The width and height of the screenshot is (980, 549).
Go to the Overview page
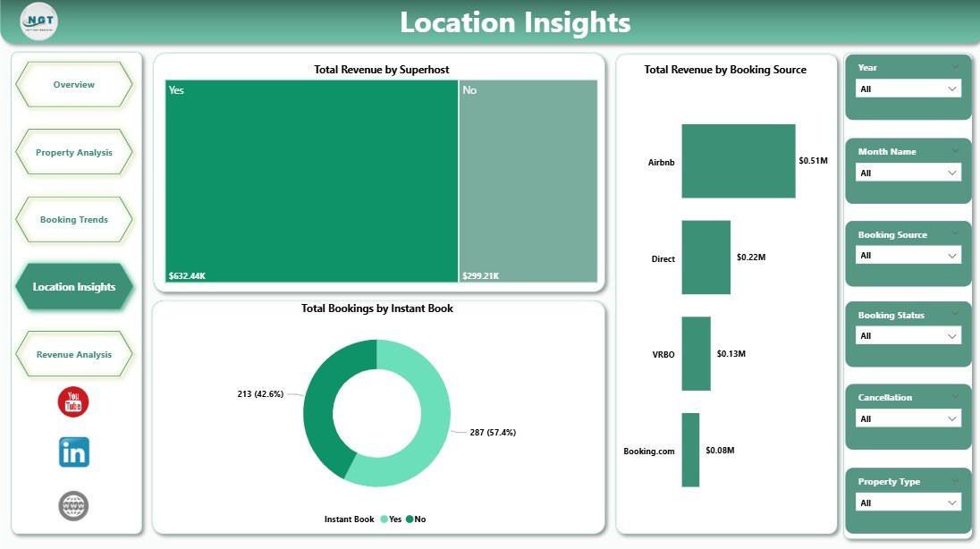[x=74, y=85]
